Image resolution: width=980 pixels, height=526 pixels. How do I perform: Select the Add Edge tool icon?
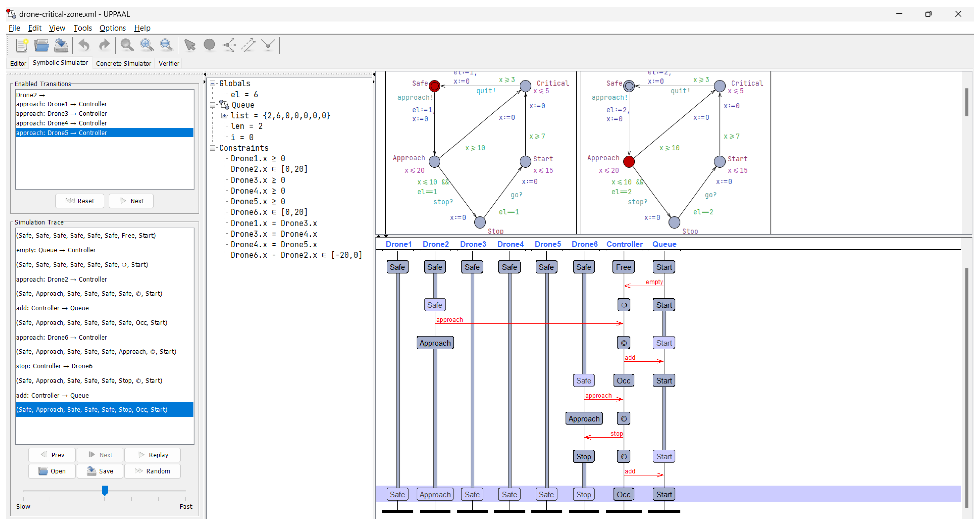click(248, 45)
